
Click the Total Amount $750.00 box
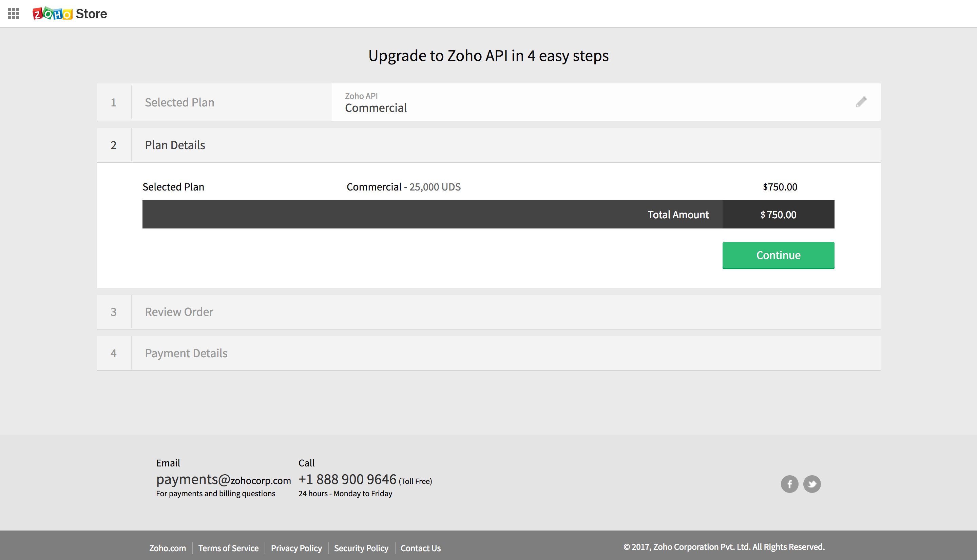click(x=778, y=215)
